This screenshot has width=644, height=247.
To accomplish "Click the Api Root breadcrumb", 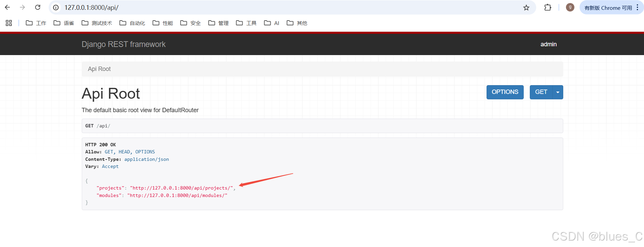I will [x=99, y=69].
